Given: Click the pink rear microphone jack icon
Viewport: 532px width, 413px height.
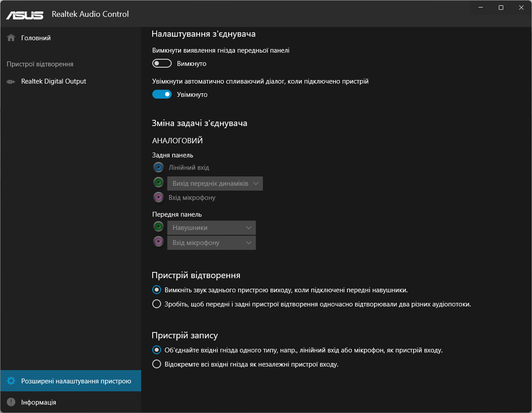Looking at the screenshot, I should (158, 197).
